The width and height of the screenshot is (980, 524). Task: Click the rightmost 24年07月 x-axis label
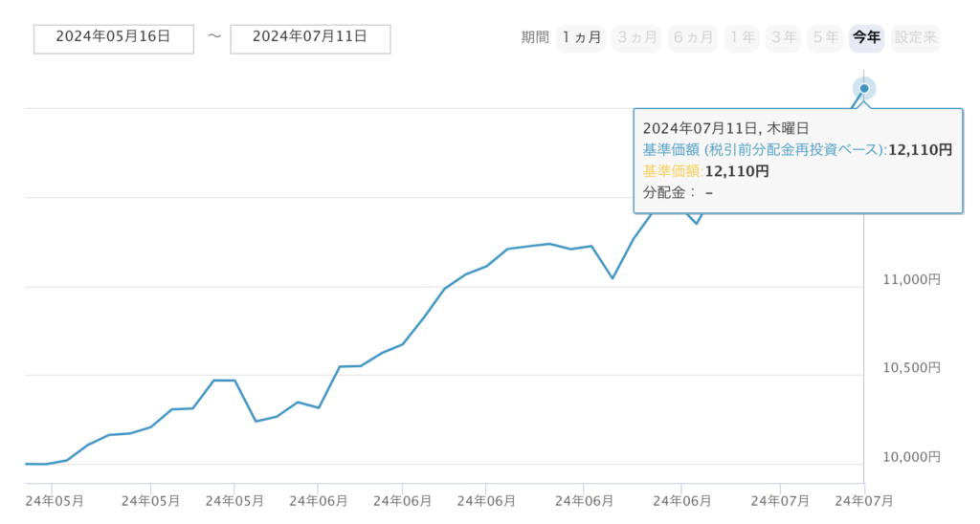[864, 500]
